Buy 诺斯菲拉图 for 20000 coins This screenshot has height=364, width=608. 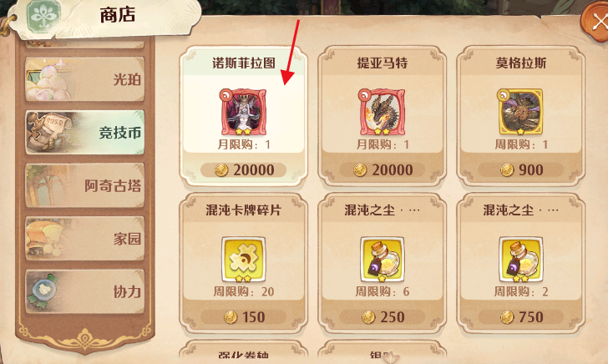pos(244,169)
